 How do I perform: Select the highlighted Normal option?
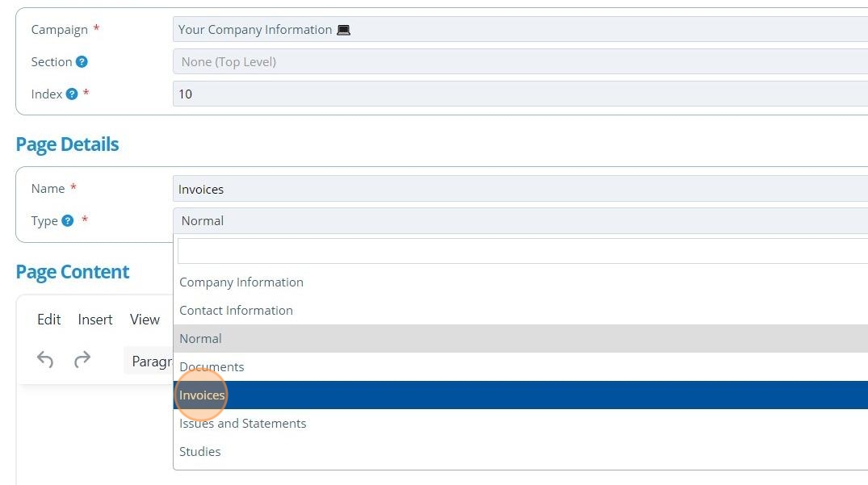tap(520, 338)
